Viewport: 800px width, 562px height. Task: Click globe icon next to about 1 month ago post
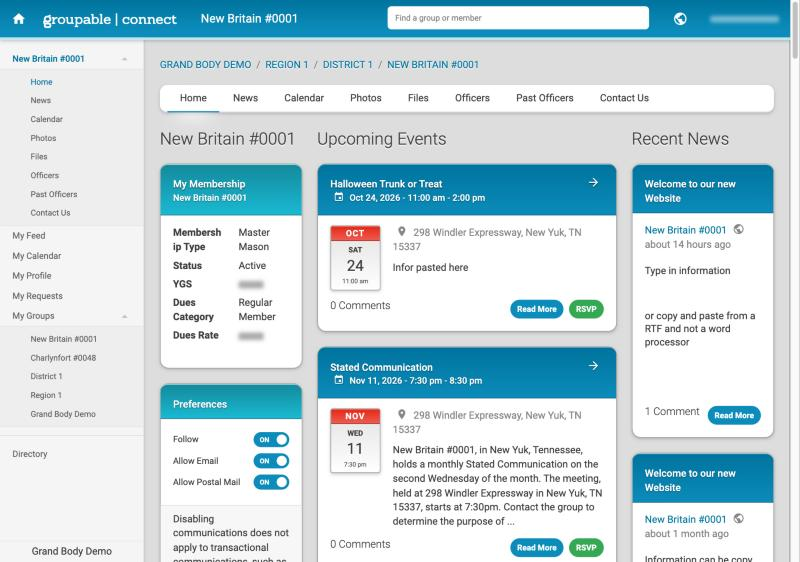click(738, 519)
